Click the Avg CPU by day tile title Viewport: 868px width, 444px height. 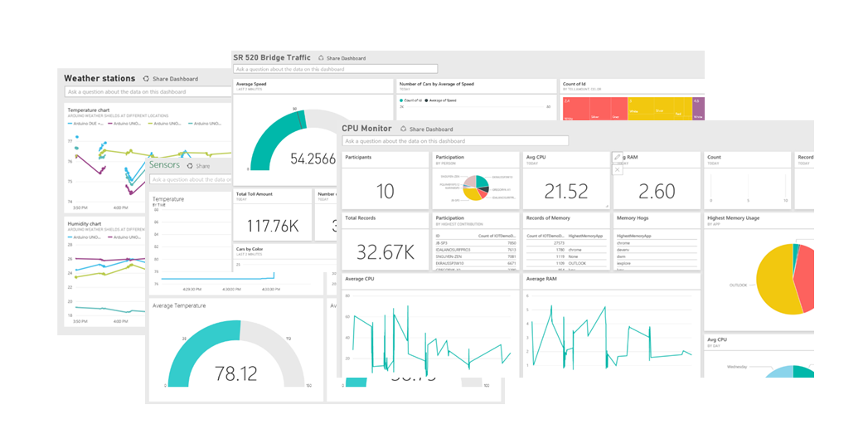pos(717,339)
